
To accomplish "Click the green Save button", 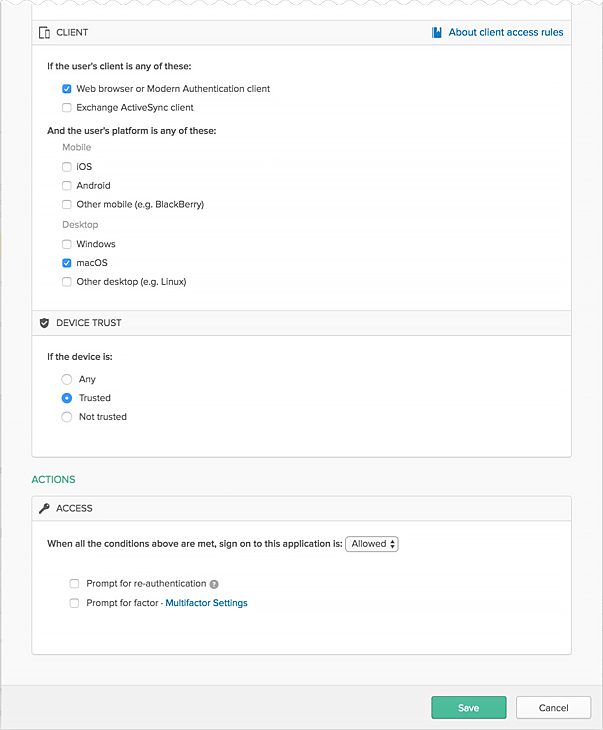I will [x=469, y=707].
